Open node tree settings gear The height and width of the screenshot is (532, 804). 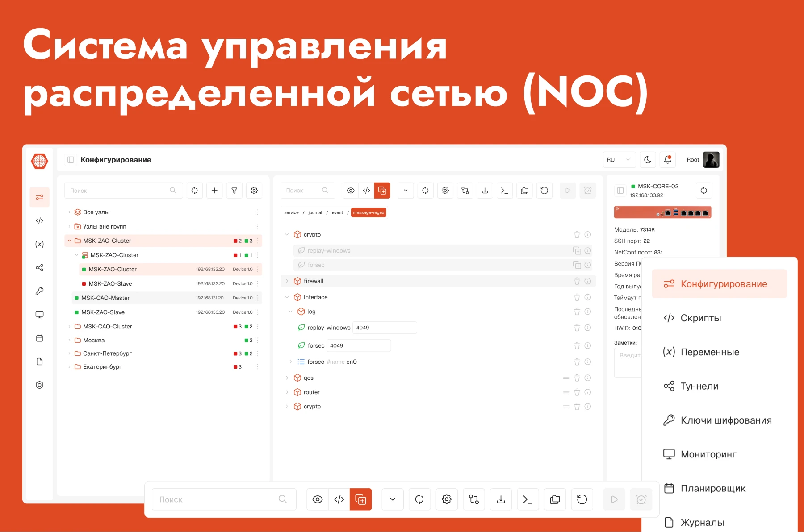click(254, 191)
